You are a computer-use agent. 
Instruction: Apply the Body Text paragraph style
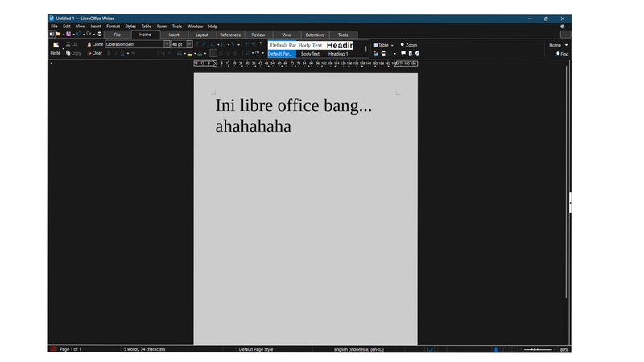click(x=310, y=49)
